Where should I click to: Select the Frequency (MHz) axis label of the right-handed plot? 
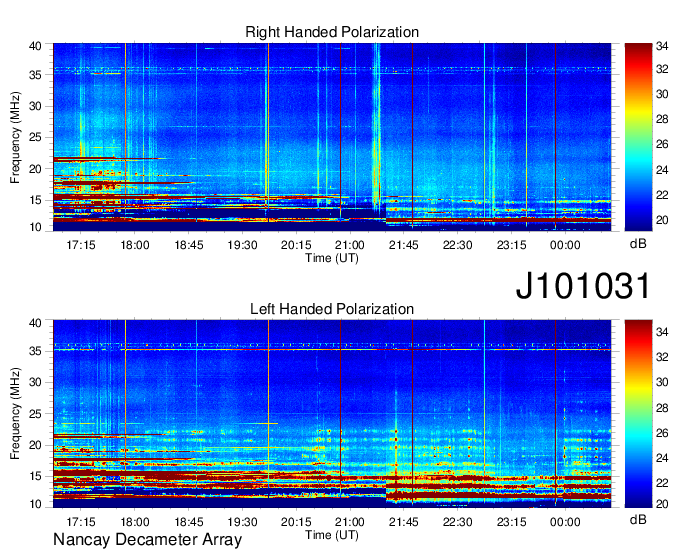(x=15, y=137)
